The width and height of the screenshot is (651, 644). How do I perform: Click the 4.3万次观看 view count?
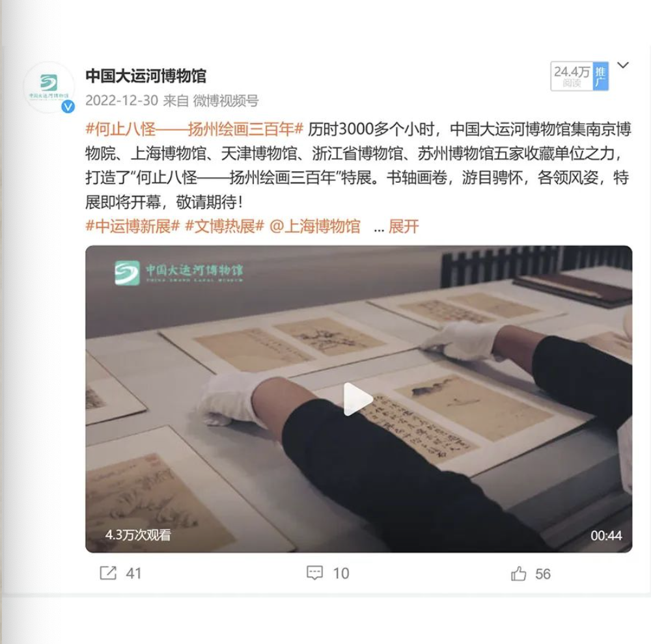[138, 535]
